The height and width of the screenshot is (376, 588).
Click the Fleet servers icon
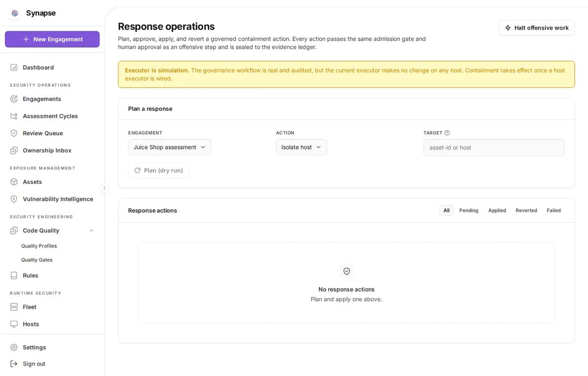pos(14,307)
